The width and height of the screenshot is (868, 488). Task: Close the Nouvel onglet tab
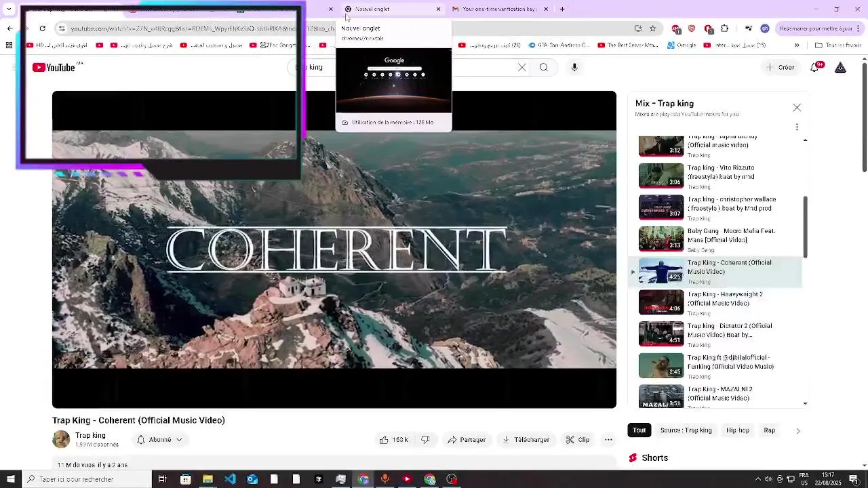coord(438,9)
